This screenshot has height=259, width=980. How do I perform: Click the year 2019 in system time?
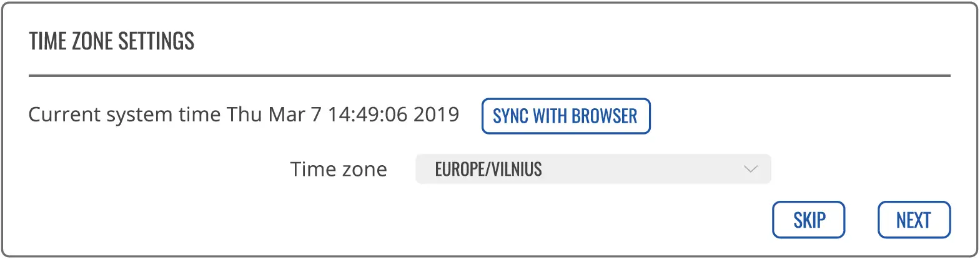point(436,115)
